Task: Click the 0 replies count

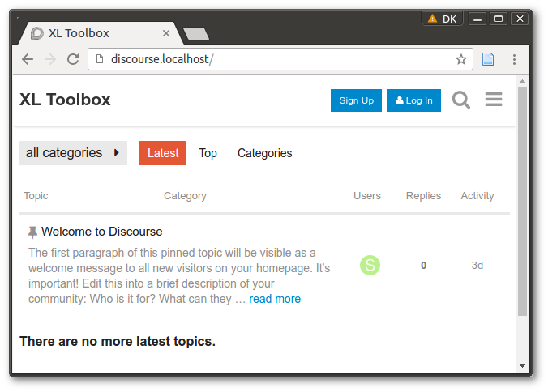Action: point(423,266)
